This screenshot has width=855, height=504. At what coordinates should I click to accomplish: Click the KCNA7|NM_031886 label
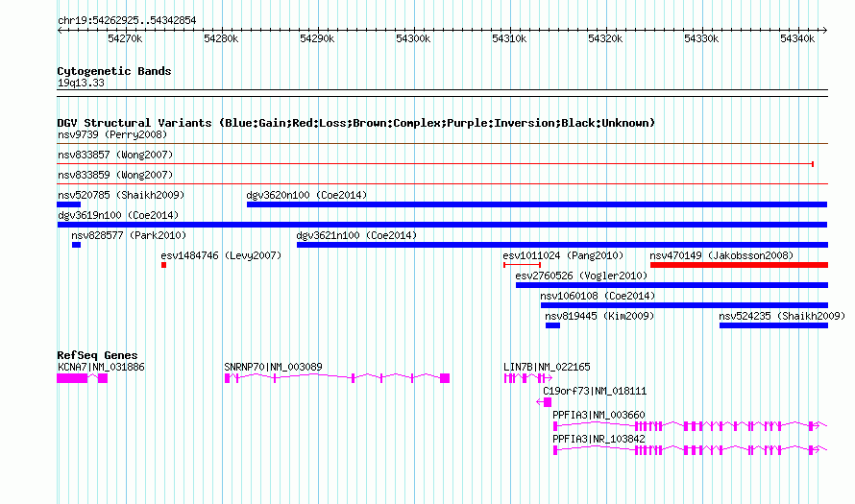coord(101,367)
